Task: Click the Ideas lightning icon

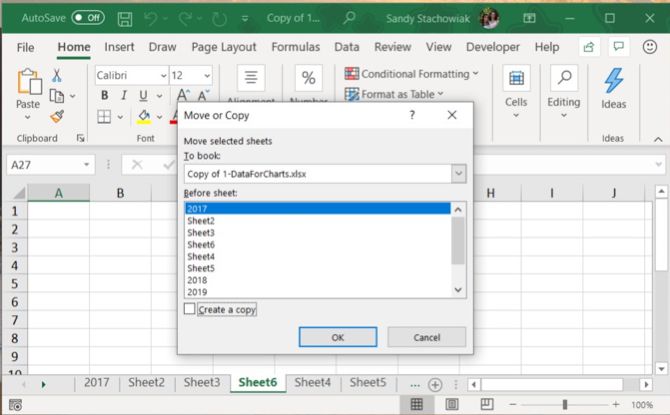Action: [x=614, y=81]
